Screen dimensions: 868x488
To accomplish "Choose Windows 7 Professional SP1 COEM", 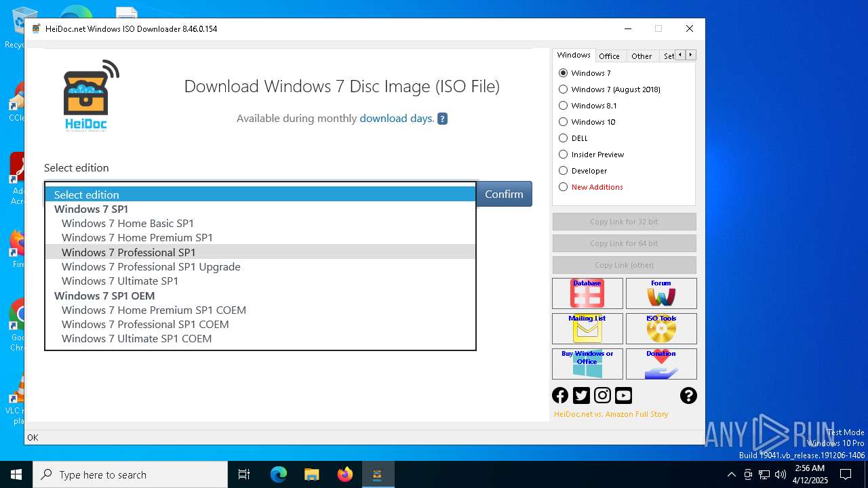I will (x=260, y=324).
